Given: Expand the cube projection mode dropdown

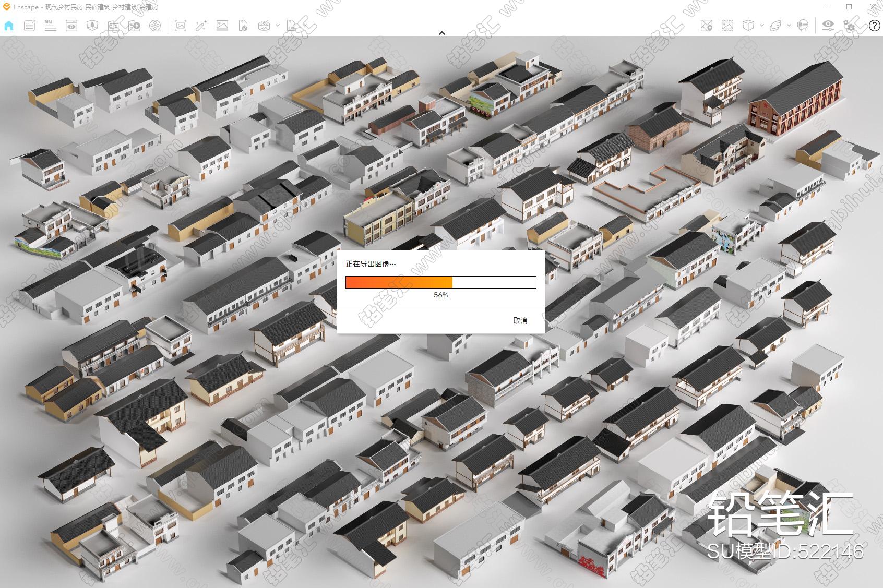Looking at the screenshot, I should (762, 25).
